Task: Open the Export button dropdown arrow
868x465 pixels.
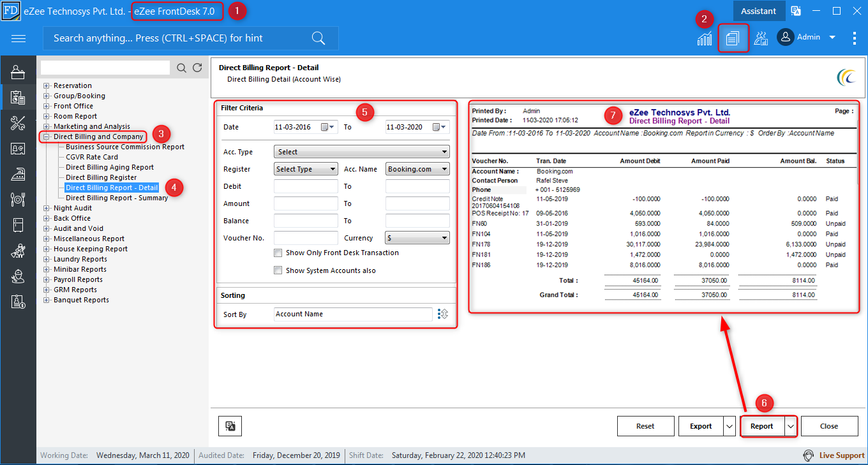Action: point(729,426)
